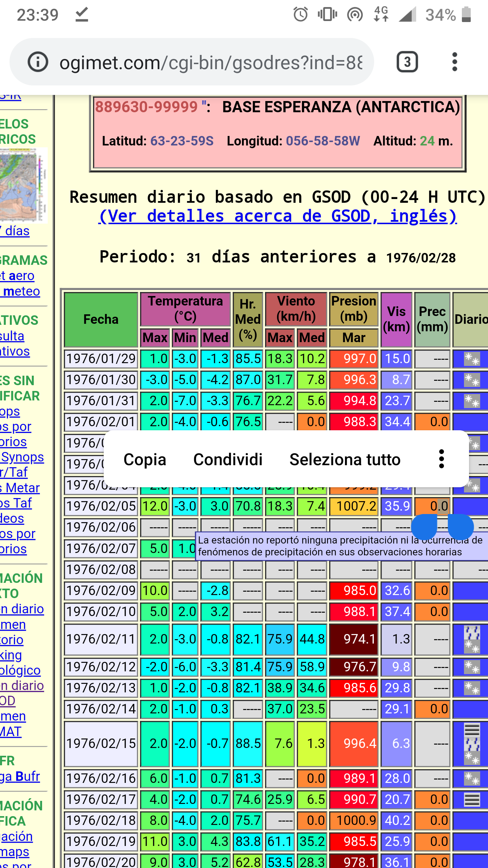
Task: Tap the right text selection handle
Action: coord(460,527)
